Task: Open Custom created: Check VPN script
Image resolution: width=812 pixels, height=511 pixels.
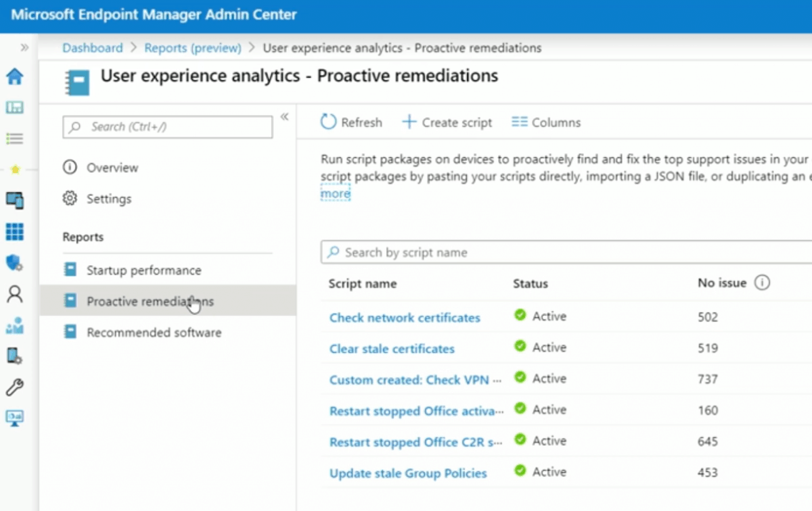Action: 416,380
